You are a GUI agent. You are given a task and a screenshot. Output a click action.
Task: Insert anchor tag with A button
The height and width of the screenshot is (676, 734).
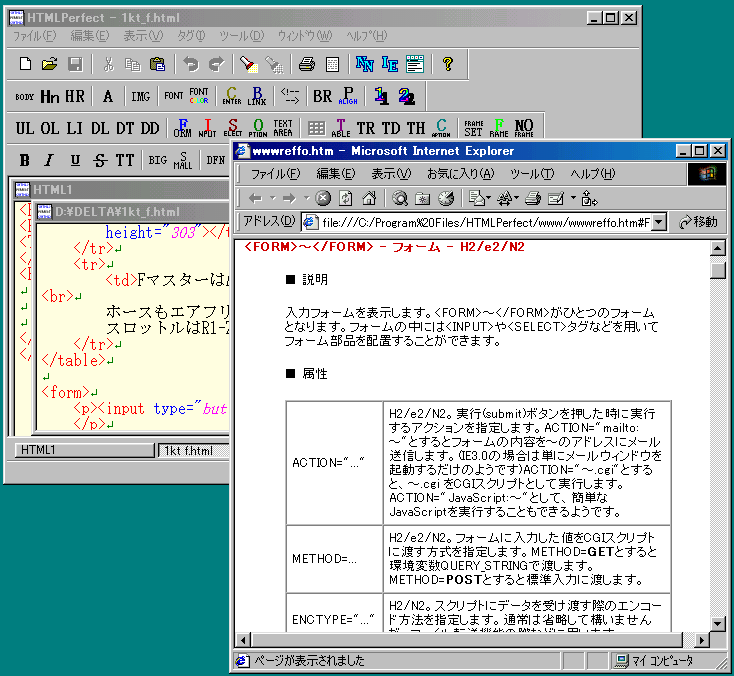(x=108, y=96)
